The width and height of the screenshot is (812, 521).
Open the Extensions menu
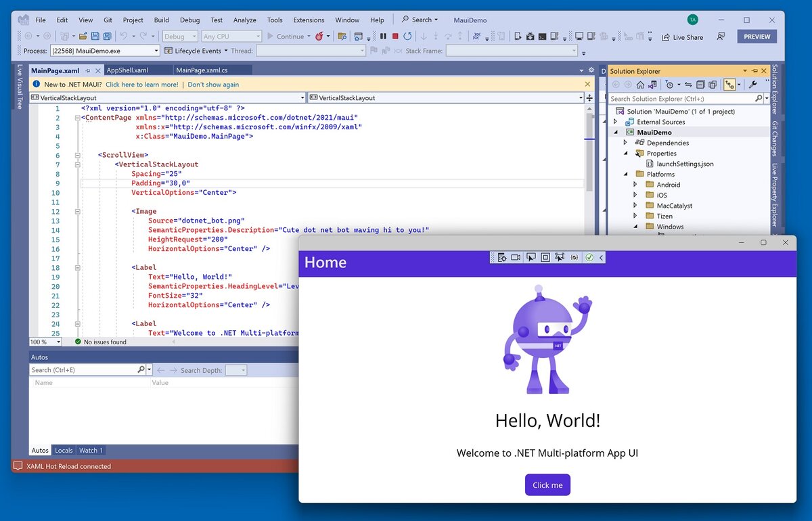pyautogui.click(x=309, y=20)
